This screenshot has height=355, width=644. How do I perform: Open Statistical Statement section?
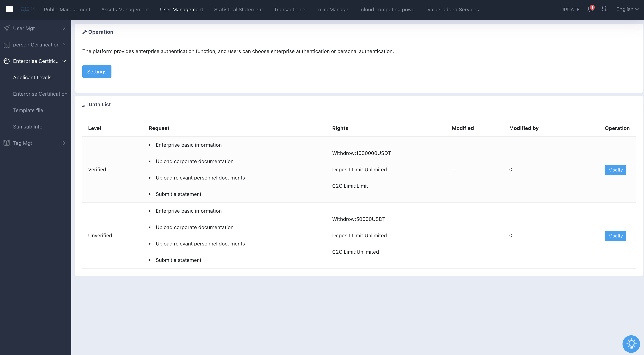click(238, 9)
